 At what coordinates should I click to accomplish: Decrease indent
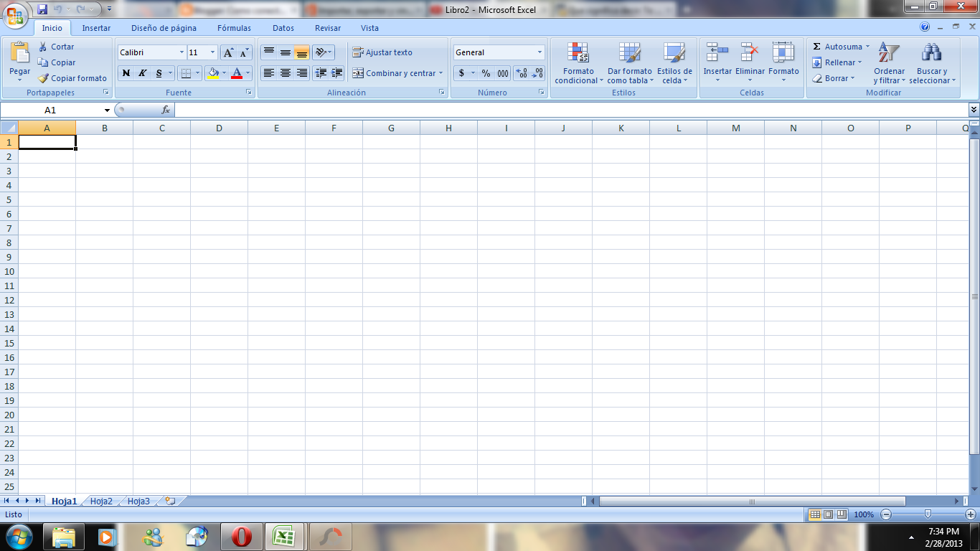pos(321,73)
